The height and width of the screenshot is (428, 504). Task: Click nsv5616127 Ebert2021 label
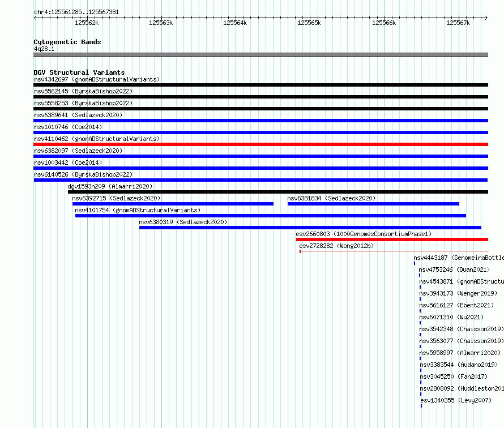(x=456, y=305)
